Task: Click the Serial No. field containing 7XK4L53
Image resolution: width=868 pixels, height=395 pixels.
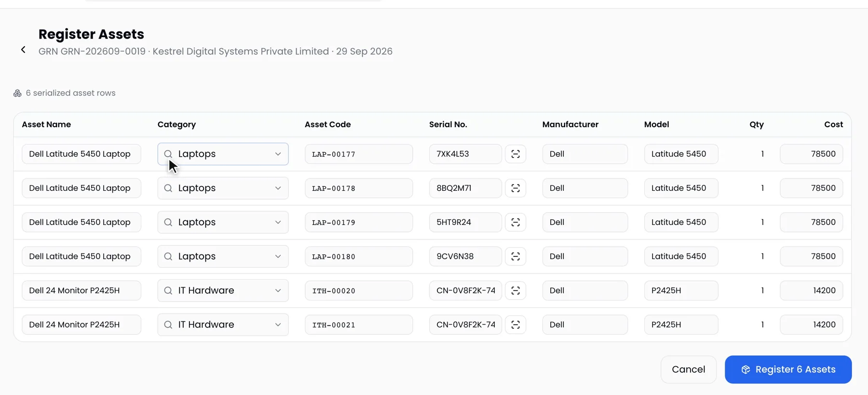Action: (465, 154)
